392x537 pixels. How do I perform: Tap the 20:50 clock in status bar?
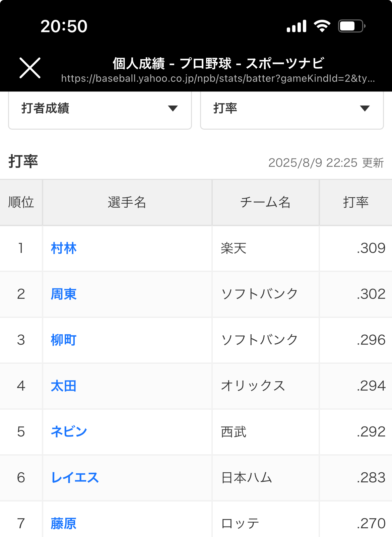coord(64,26)
